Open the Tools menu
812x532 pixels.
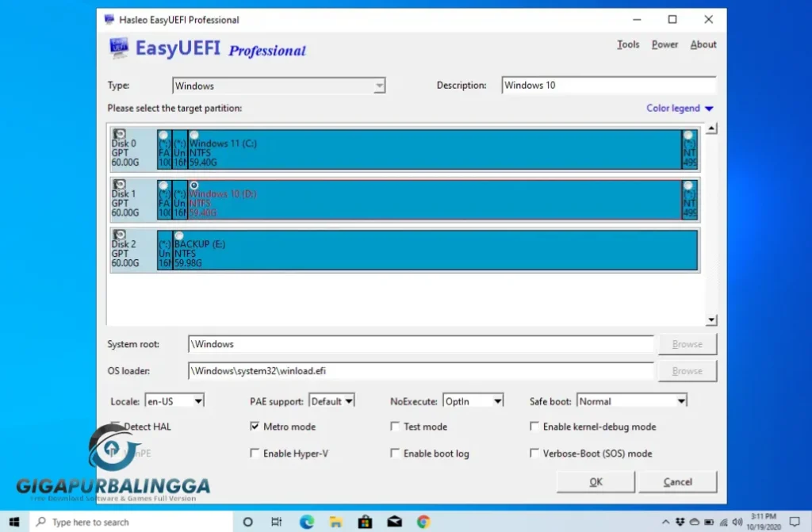tap(628, 44)
